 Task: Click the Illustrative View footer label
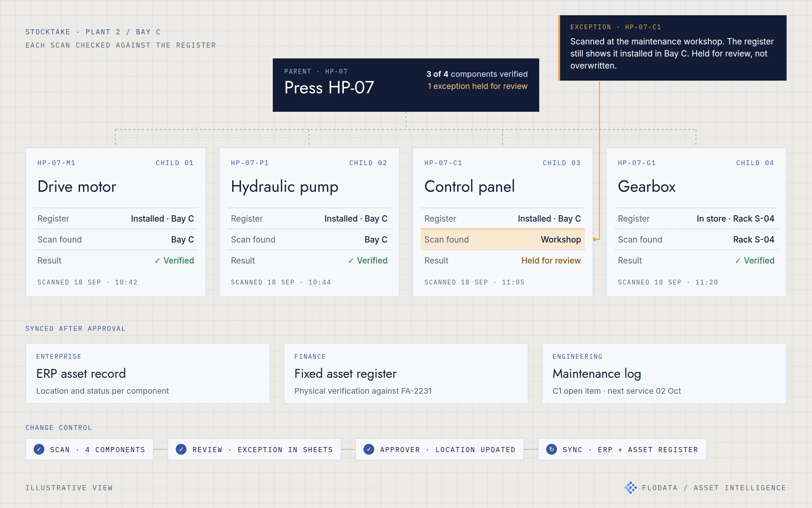tap(69, 488)
